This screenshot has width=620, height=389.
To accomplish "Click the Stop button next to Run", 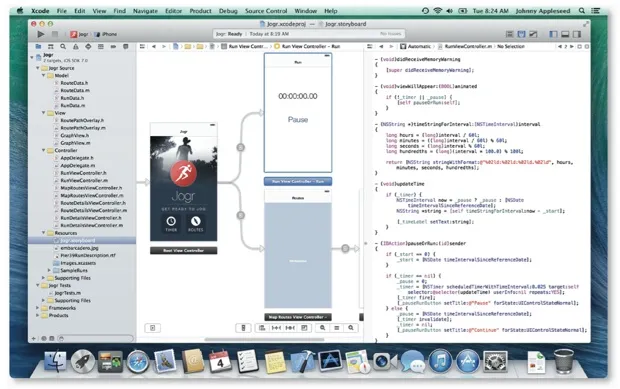I will pyautogui.click(x=55, y=34).
